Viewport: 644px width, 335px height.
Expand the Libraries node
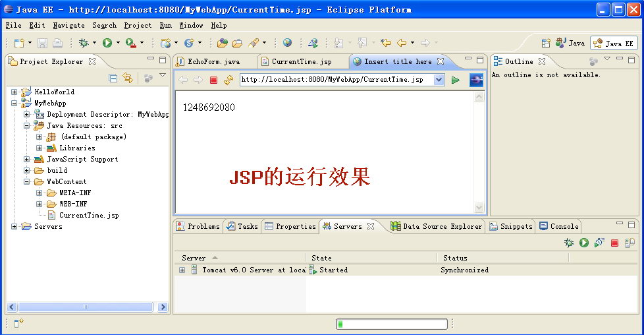pyautogui.click(x=39, y=148)
